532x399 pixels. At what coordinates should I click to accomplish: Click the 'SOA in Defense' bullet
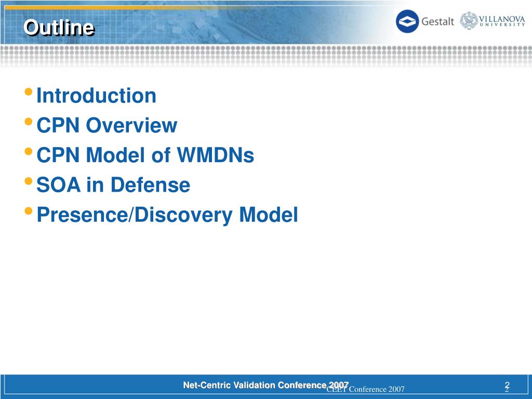113,185
